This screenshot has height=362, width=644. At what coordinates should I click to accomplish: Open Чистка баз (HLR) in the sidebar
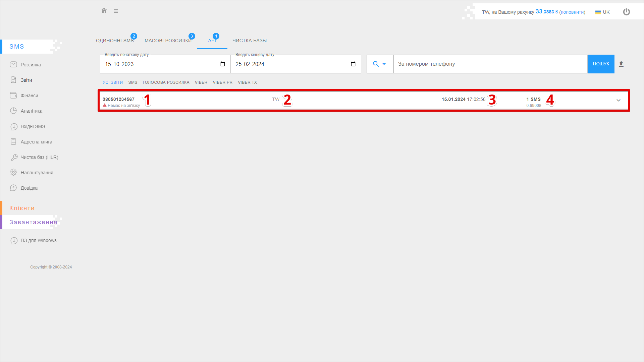[39, 157]
